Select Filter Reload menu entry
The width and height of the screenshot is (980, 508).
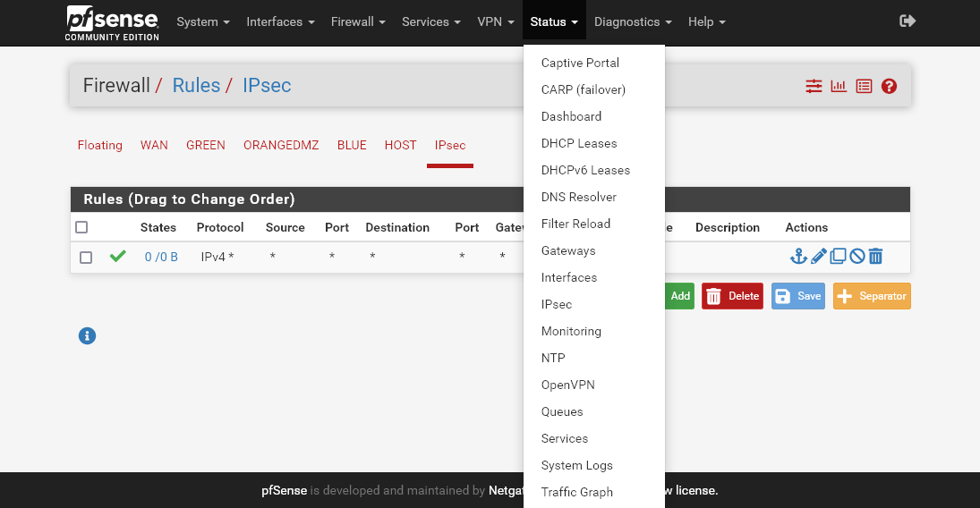pyautogui.click(x=593, y=224)
